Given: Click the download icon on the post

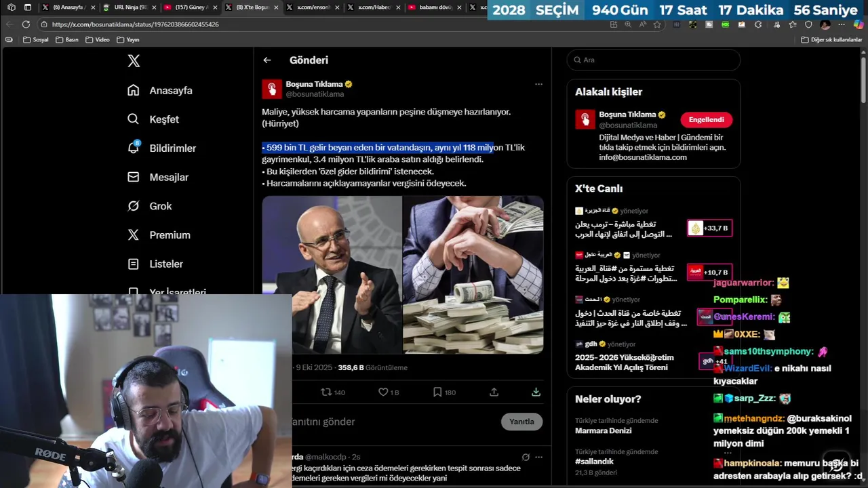Looking at the screenshot, I should tap(536, 392).
